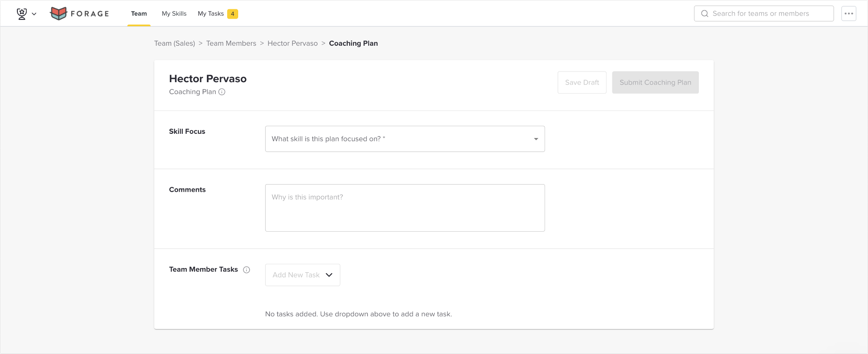The height and width of the screenshot is (354, 868).
Task: Click the Forage logo
Action: point(79,14)
